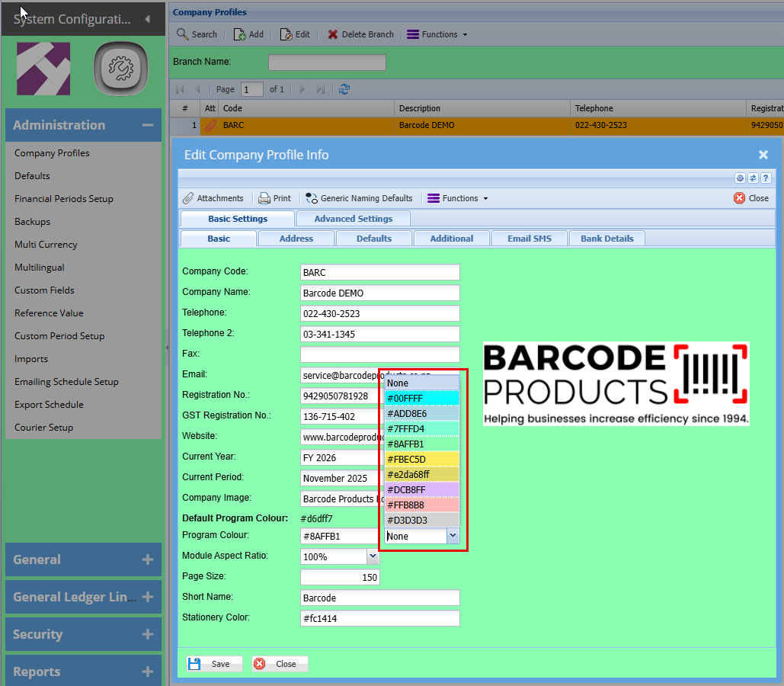The height and width of the screenshot is (686, 784).
Task: Click paperclip attachment icon in BARC row
Action: 210,125
